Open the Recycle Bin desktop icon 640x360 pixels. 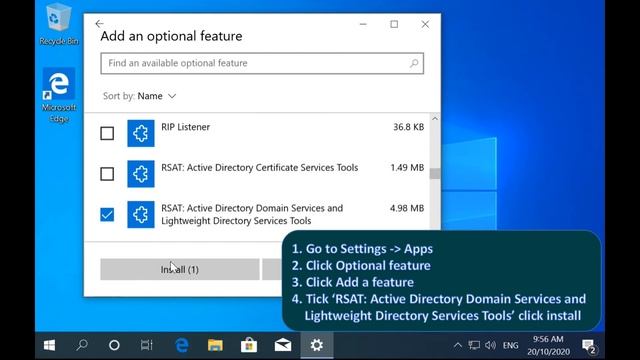(59, 24)
